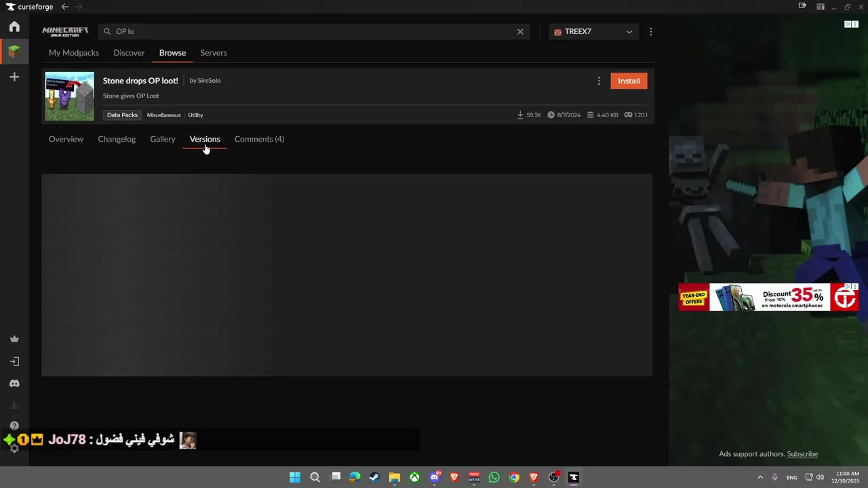The image size is (868, 488).
Task: Click the Stone drops OP loot! title
Action: (140, 81)
